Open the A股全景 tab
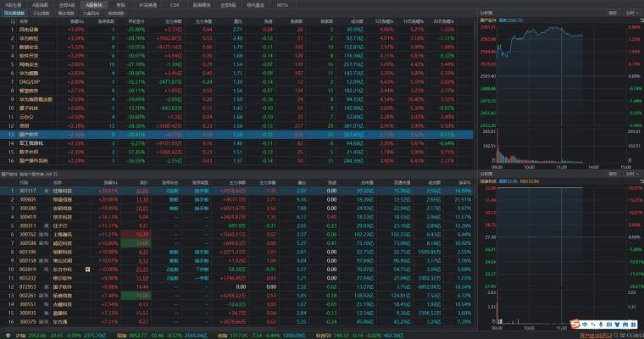This screenshot has height=339, width=644. (14, 5)
